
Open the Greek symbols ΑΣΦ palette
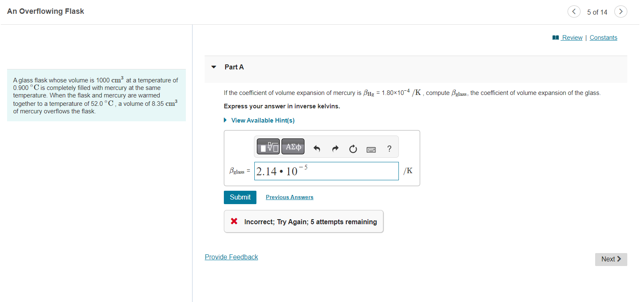click(292, 146)
